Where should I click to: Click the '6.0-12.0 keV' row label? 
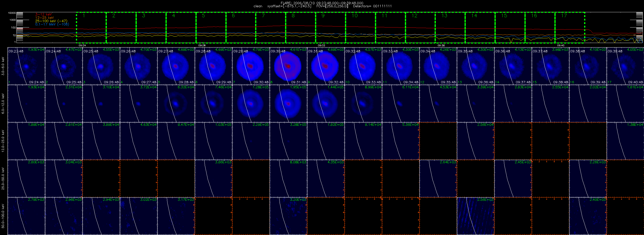point(3,103)
